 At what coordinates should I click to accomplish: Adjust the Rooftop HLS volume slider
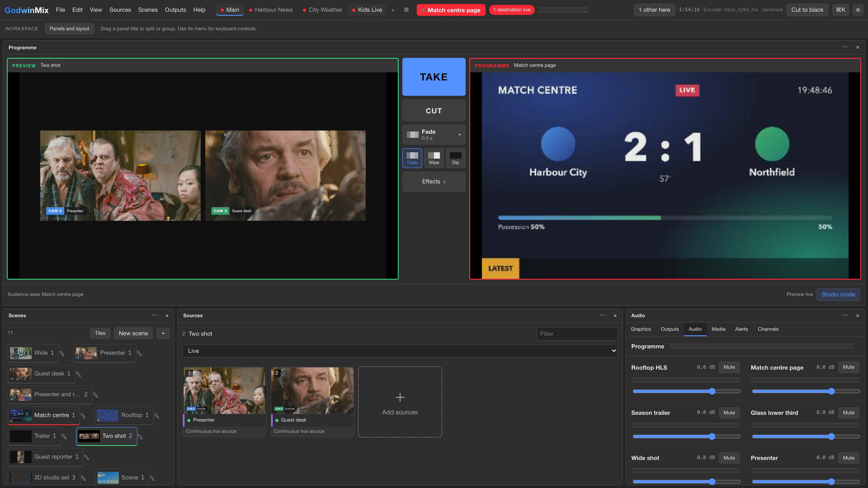tap(686, 391)
